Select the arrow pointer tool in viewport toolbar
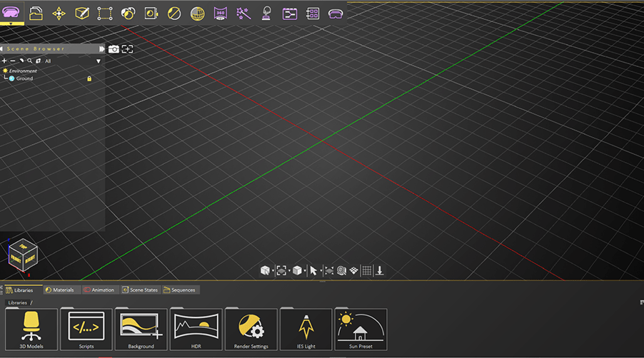Image resolution: width=644 pixels, height=358 pixels. point(313,271)
